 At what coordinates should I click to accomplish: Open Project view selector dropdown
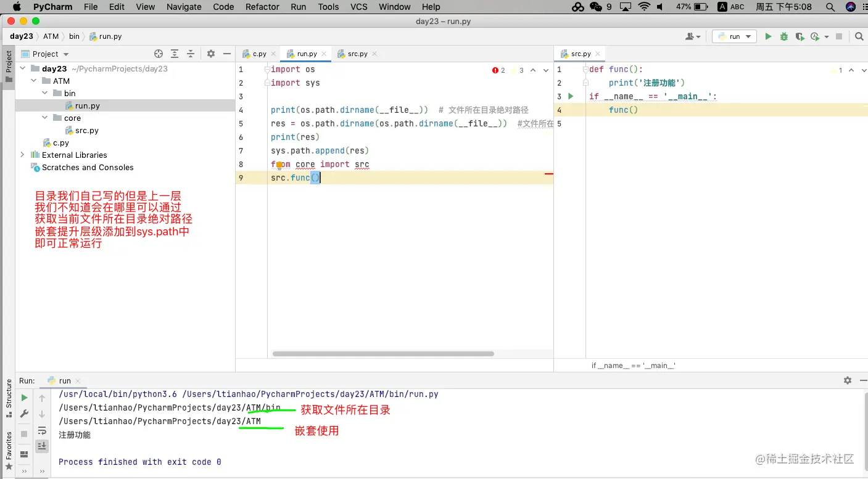[66, 54]
